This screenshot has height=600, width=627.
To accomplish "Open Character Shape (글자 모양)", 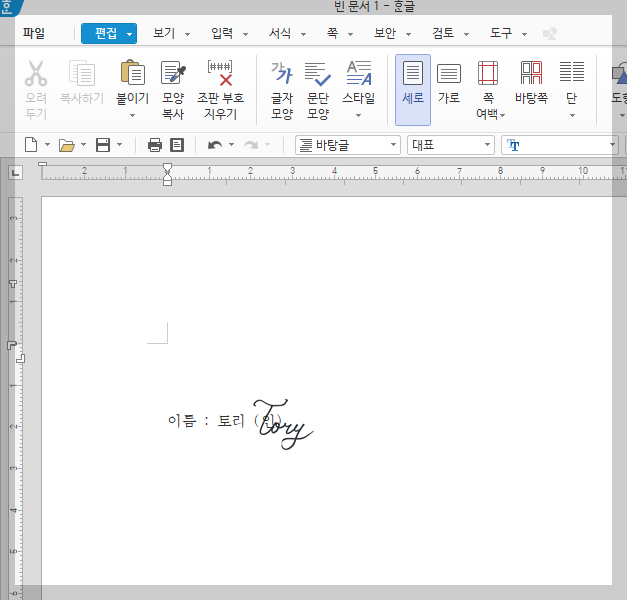I will [282, 73].
